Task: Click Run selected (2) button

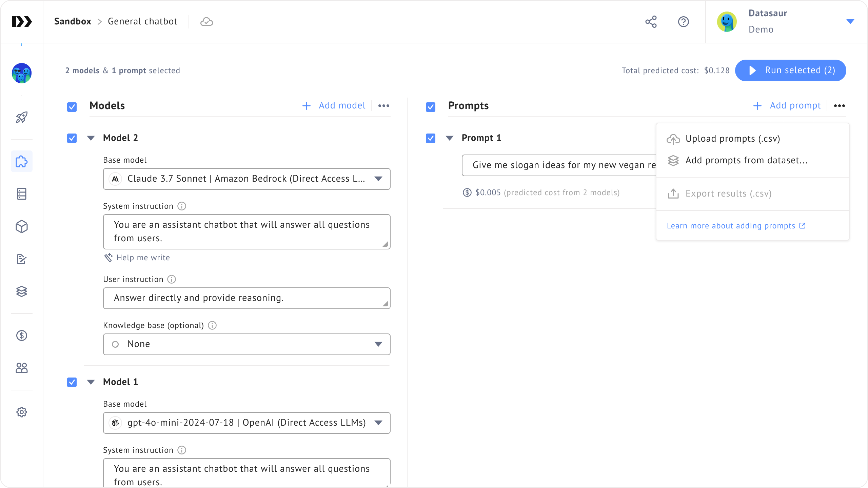Action: tap(790, 70)
